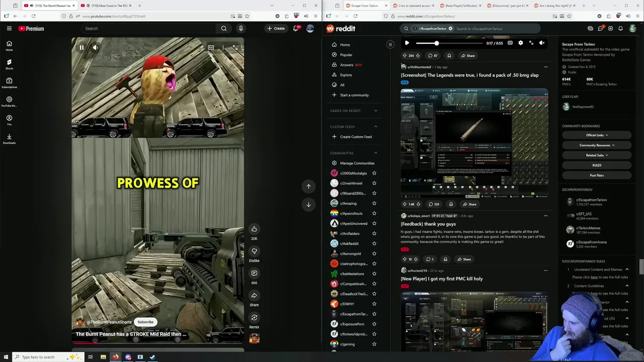The height and width of the screenshot is (362, 644).
Task: Pause the YouTube Short video
Action: (x=82, y=48)
